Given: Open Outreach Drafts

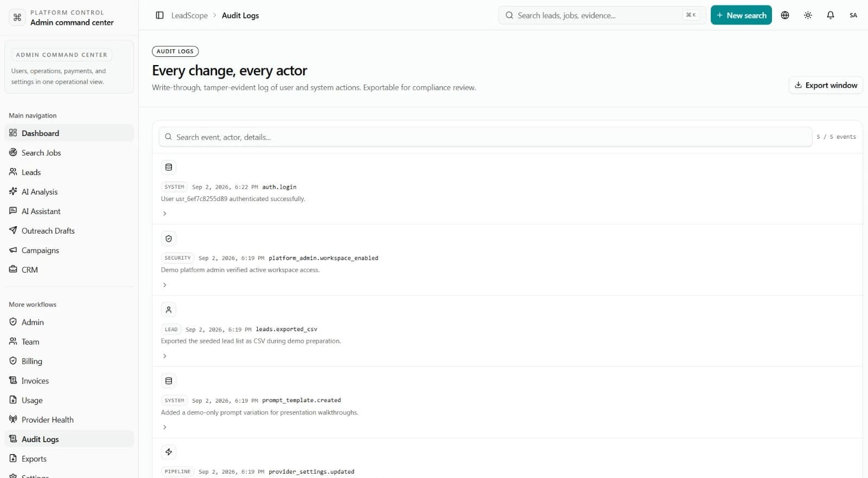Looking at the screenshot, I should click(x=69, y=230).
